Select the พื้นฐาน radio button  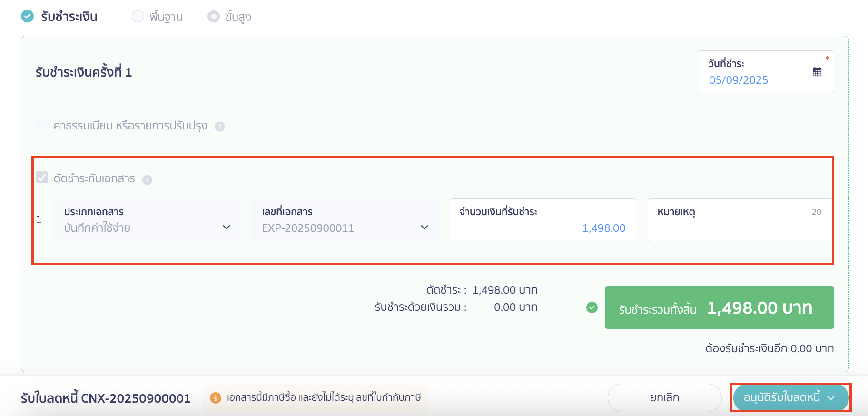(138, 16)
